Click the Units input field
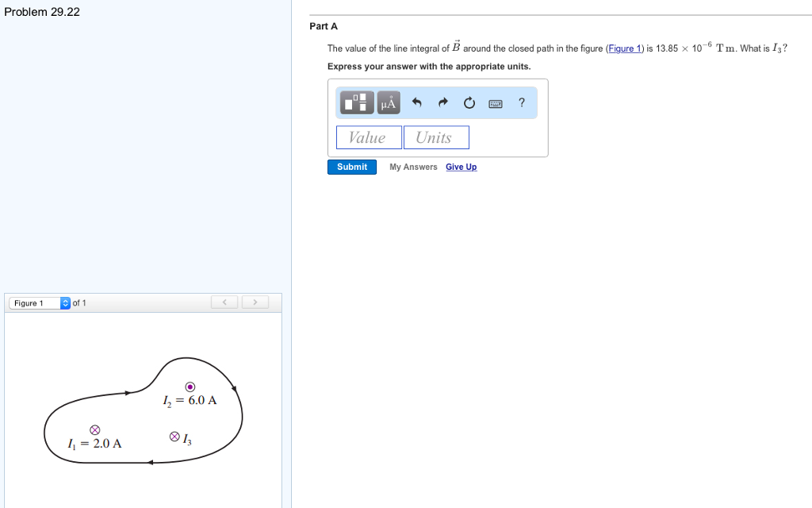 click(x=437, y=137)
